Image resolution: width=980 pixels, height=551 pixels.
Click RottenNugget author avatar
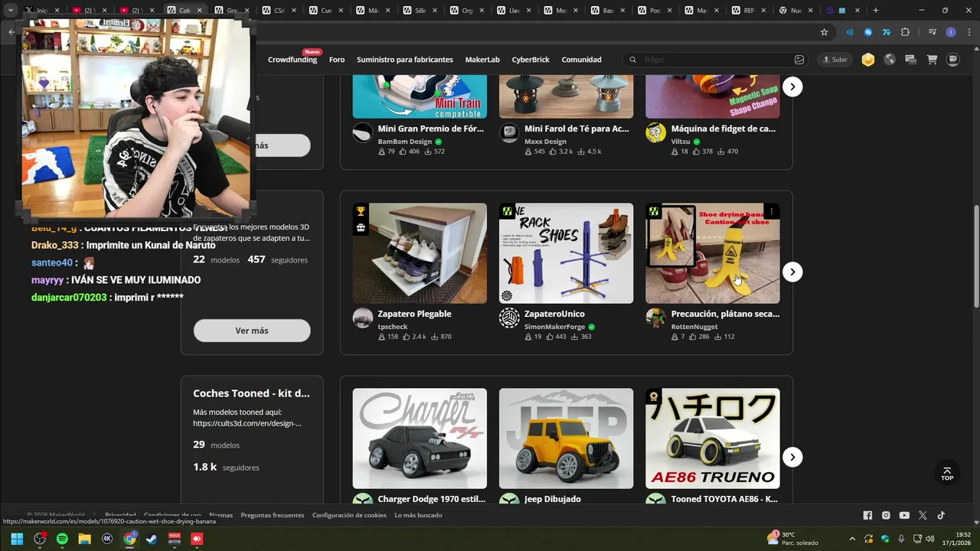click(x=655, y=318)
